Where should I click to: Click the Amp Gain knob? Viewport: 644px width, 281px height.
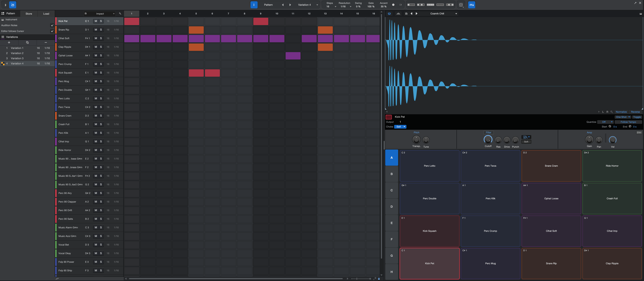[589, 139]
